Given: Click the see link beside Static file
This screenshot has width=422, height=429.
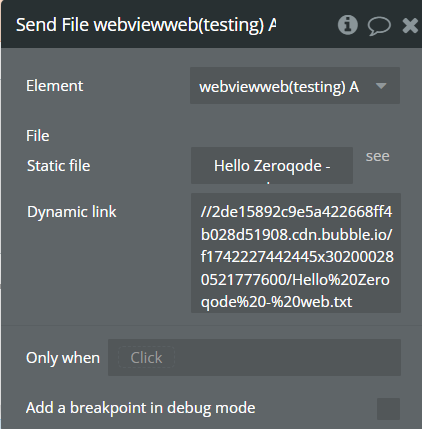Looking at the screenshot, I should coord(377,156).
